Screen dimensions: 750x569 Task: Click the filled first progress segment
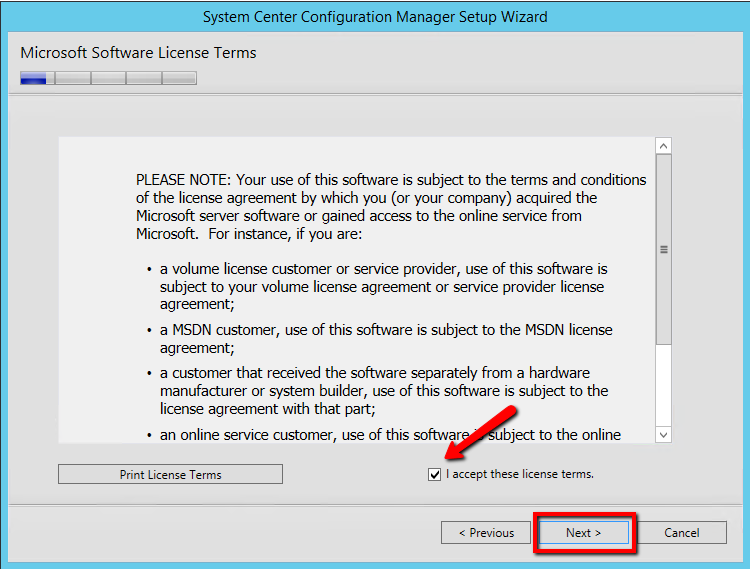37,78
